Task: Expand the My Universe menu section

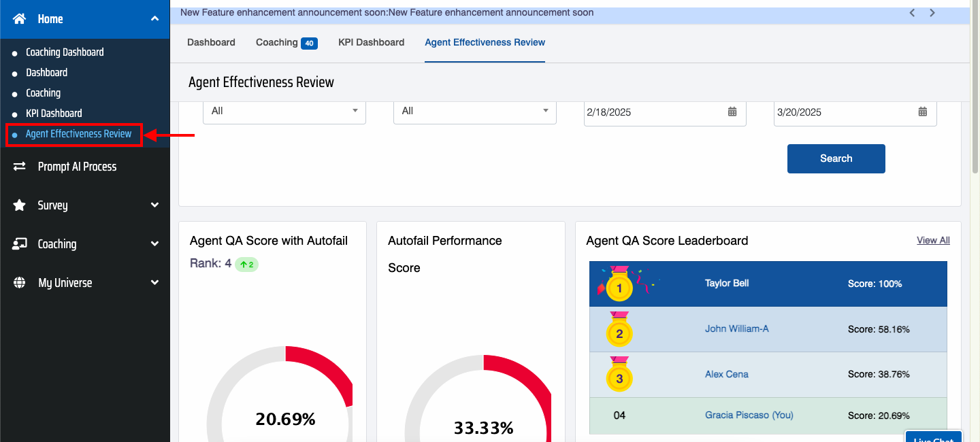Action: (x=154, y=283)
